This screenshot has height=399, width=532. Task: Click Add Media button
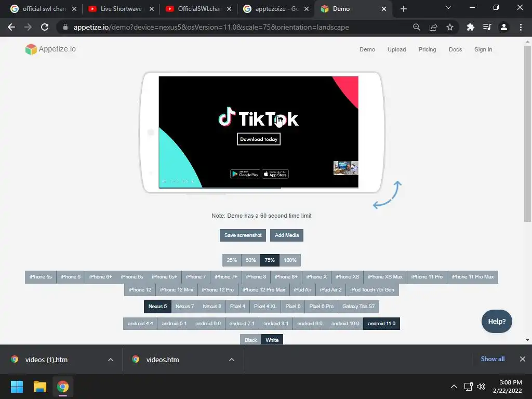pos(287,235)
